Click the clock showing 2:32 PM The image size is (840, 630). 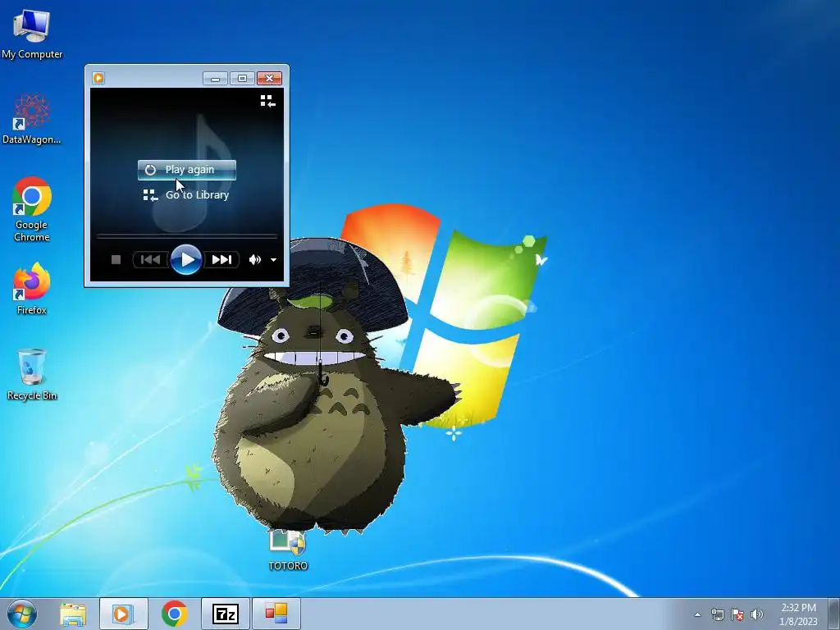[798, 614]
